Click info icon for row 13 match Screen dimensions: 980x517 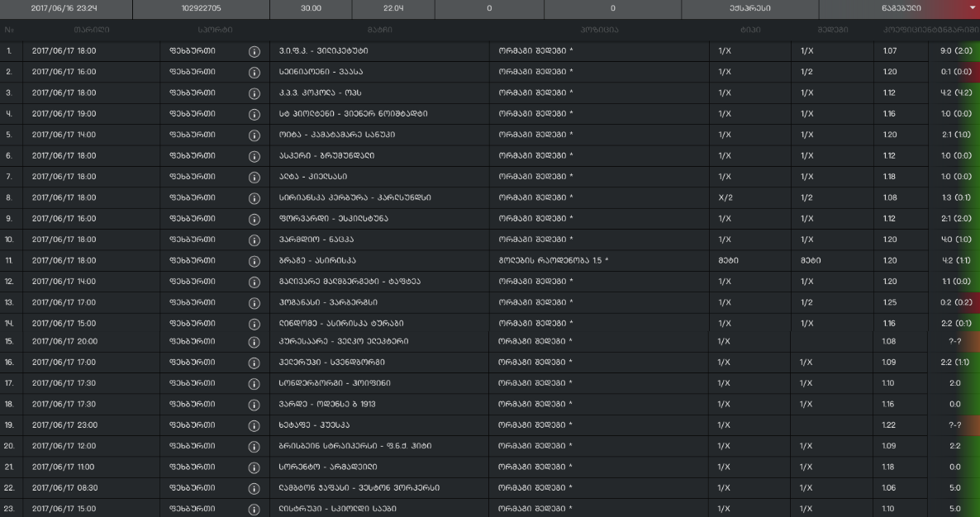[x=255, y=302]
